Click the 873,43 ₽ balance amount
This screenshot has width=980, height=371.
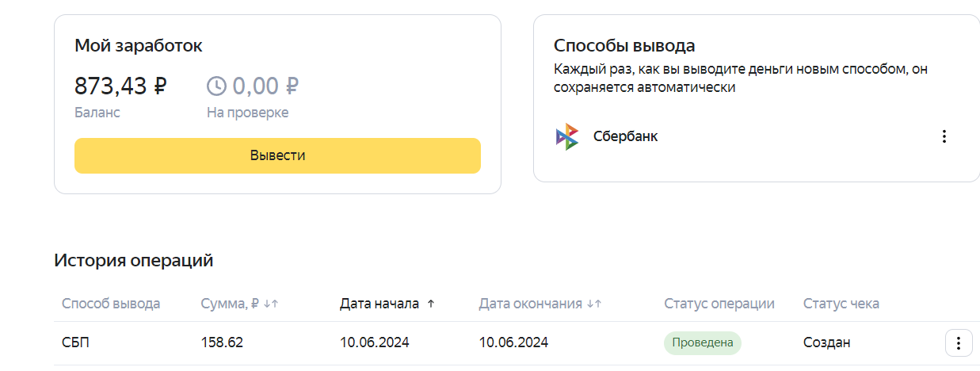pos(120,86)
